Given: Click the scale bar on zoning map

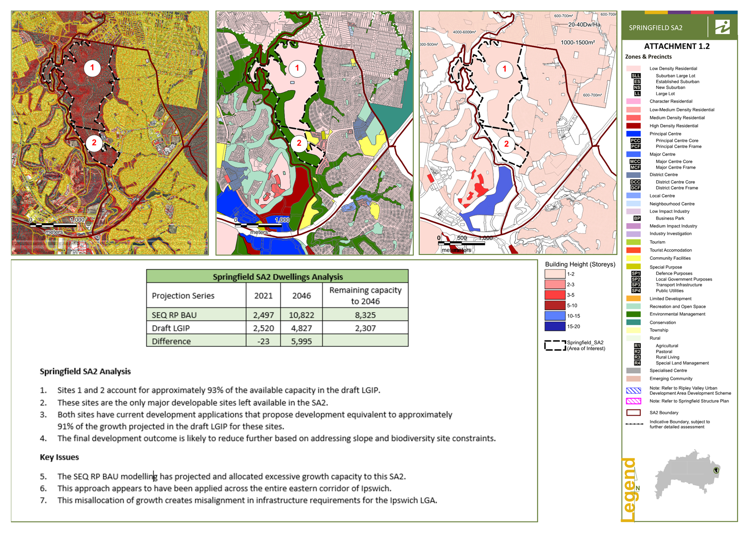Looking at the screenshot, I should [x=259, y=225].
